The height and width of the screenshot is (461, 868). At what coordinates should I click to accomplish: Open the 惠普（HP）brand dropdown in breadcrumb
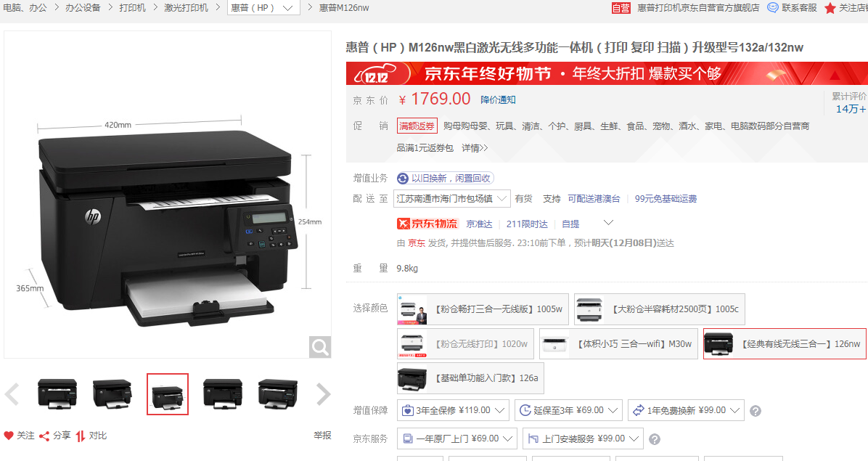[x=263, y=8]
